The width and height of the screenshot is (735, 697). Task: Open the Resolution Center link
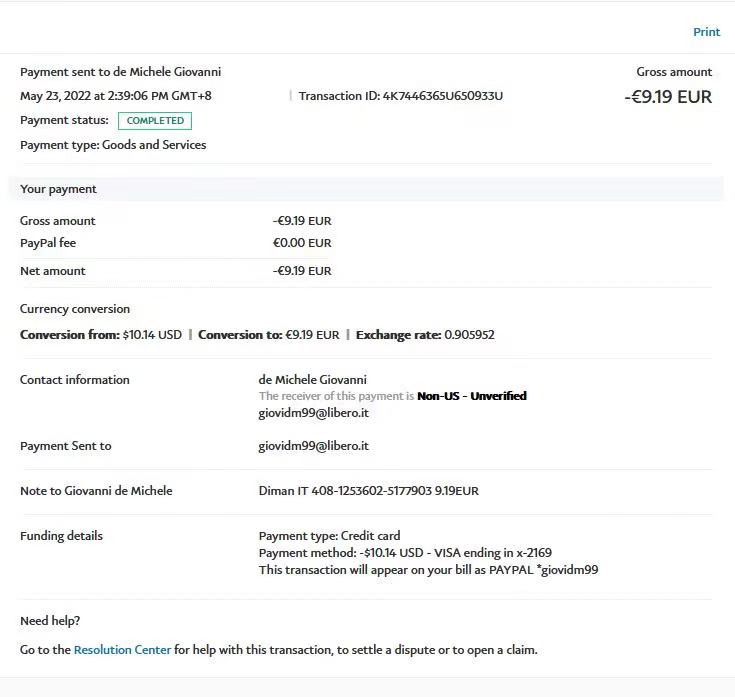click(122, 650)
